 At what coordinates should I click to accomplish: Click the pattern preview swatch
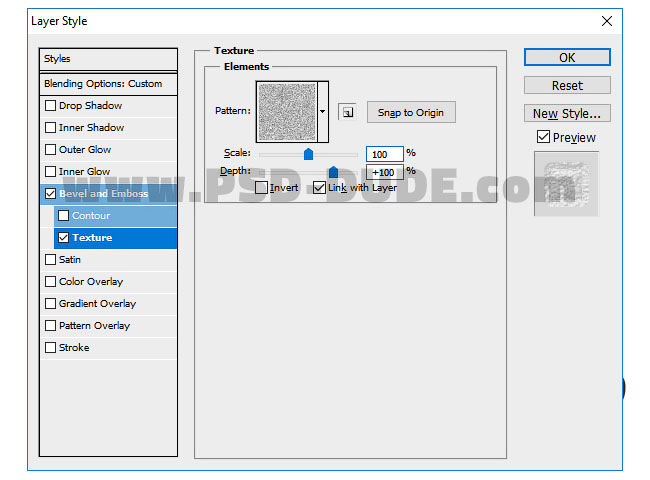[287, 112]
